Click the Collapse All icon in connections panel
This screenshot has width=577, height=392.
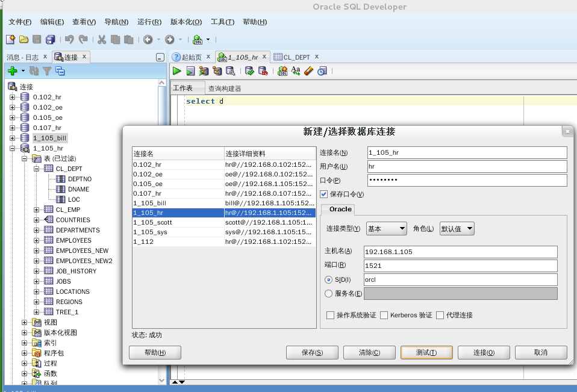(60, 70)
